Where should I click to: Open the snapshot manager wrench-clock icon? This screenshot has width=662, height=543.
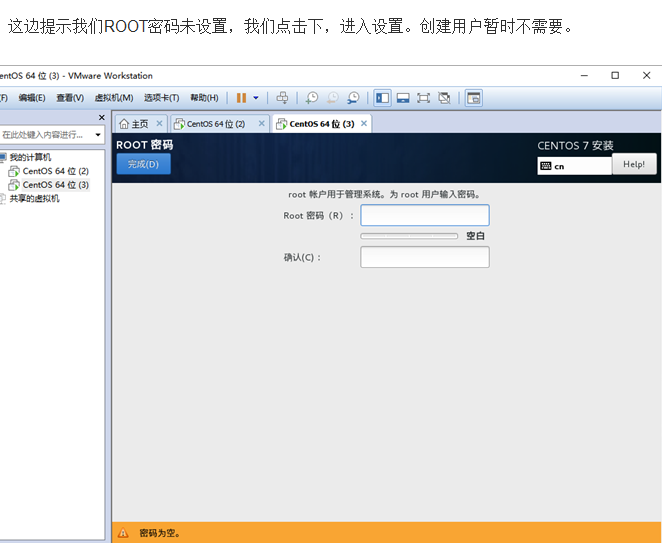click(353, 98)
